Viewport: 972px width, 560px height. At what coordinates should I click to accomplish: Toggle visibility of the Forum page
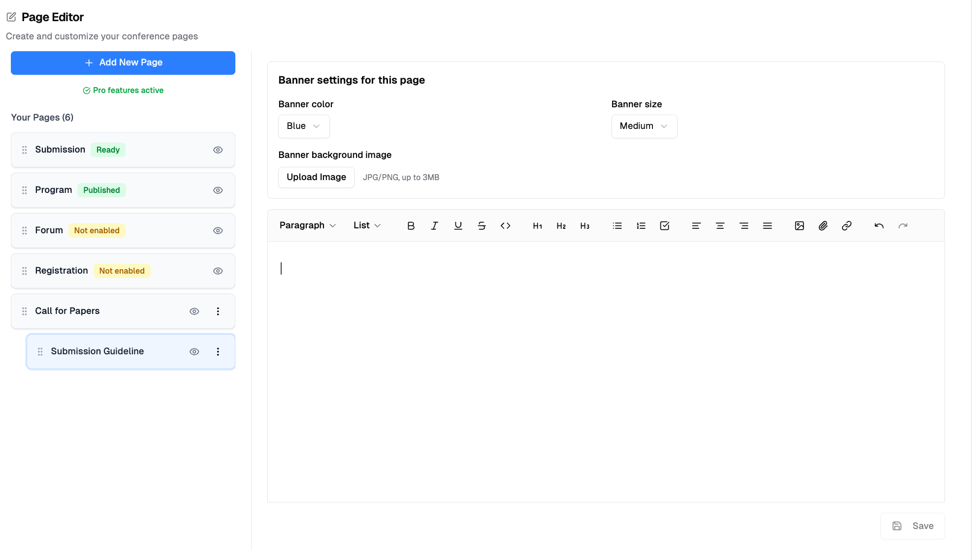[218, 231]
